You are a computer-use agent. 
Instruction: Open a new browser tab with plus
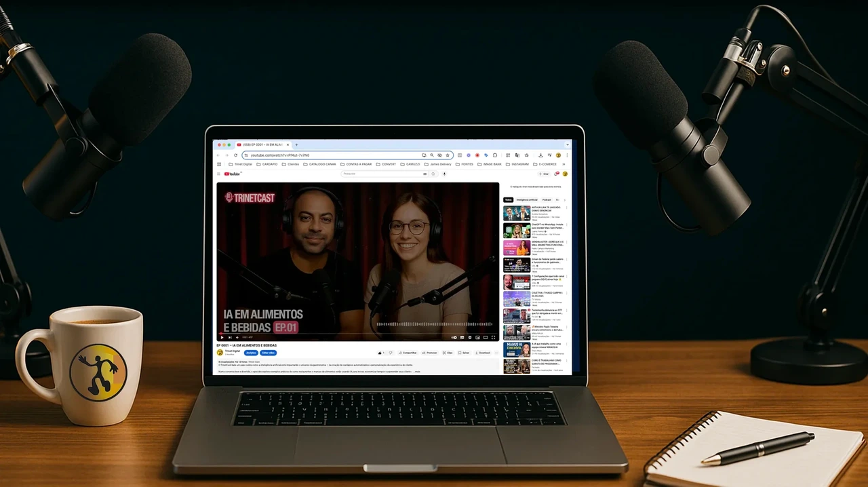click(296, 144)
